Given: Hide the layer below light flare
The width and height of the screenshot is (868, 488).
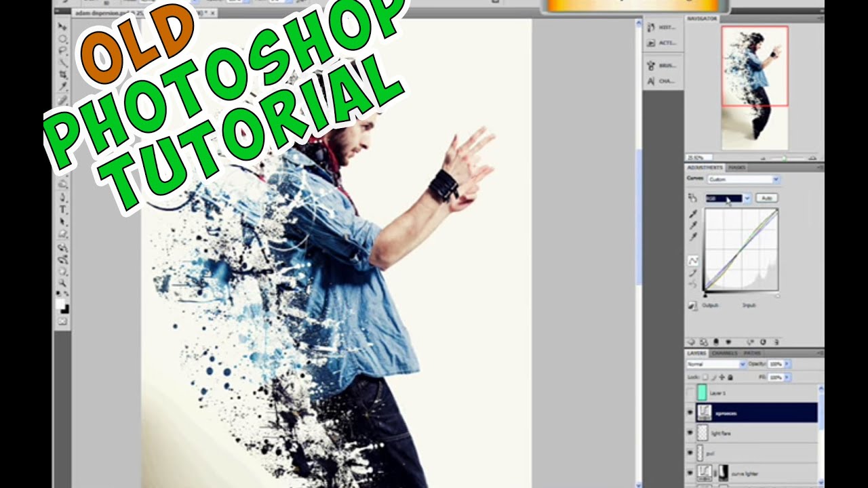Looking at the screenshot, I should 690,452.
